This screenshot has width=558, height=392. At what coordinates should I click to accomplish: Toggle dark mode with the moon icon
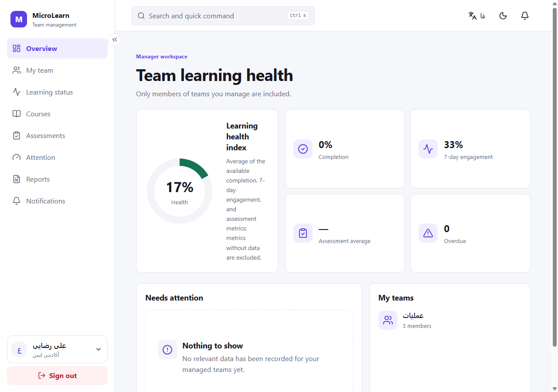pyautogui.click(x=503, y=16)
